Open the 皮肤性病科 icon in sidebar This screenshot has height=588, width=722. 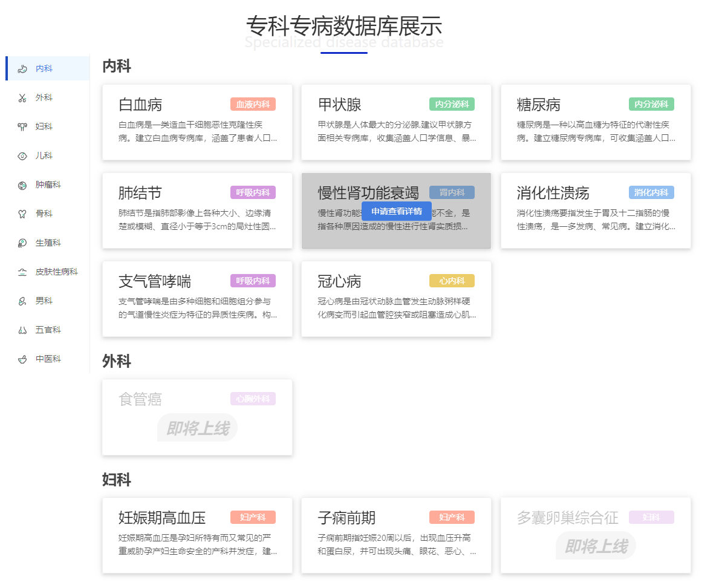(22, 272)
